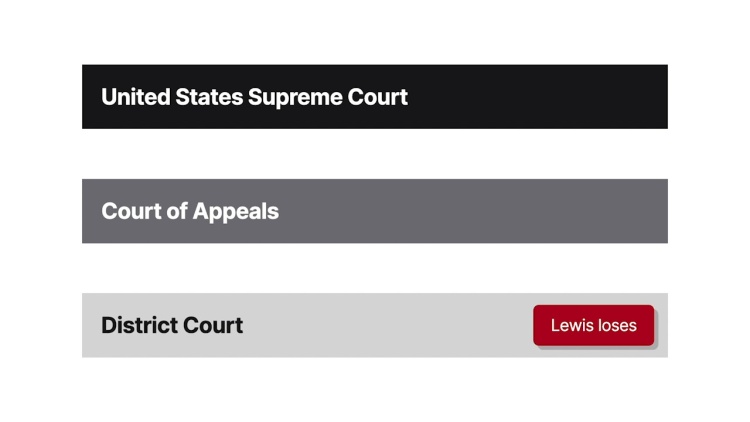Click the word Court in District Court bar
This screenshot has width=750, height=422.
tap(213, 325)
